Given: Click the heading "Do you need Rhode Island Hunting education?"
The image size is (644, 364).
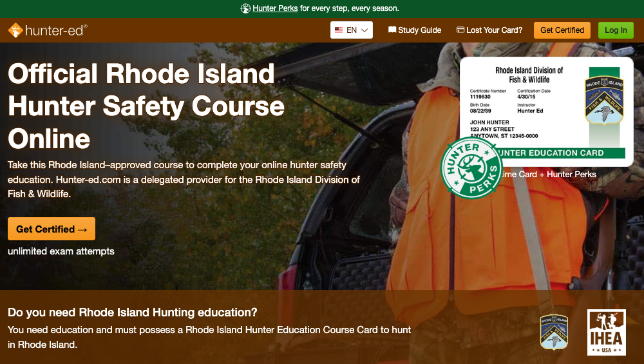Looking at the screenshot, I should point(132,312).
